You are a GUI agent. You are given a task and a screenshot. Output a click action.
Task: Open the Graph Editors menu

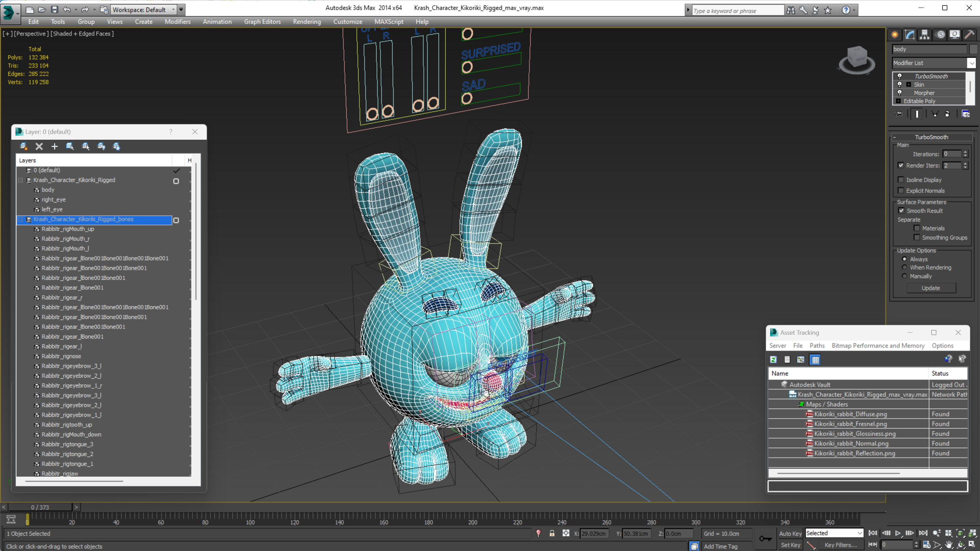(x=262, y=22)
